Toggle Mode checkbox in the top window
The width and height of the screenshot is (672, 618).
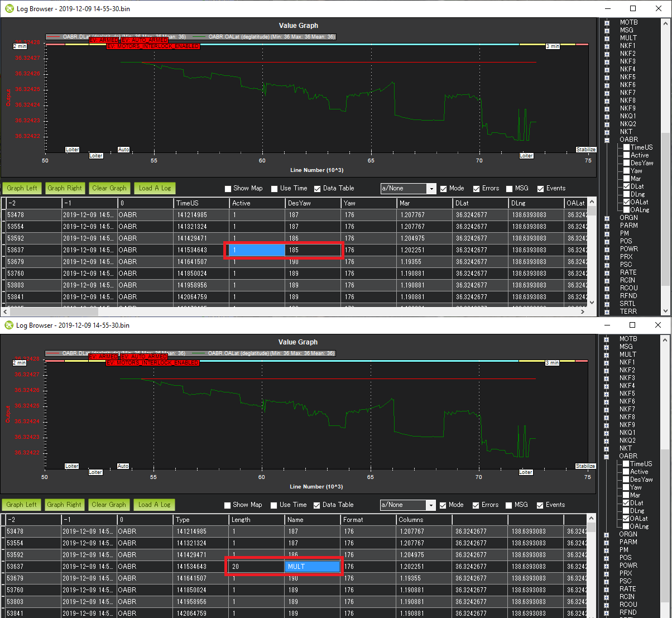click(x=444, y=189)
